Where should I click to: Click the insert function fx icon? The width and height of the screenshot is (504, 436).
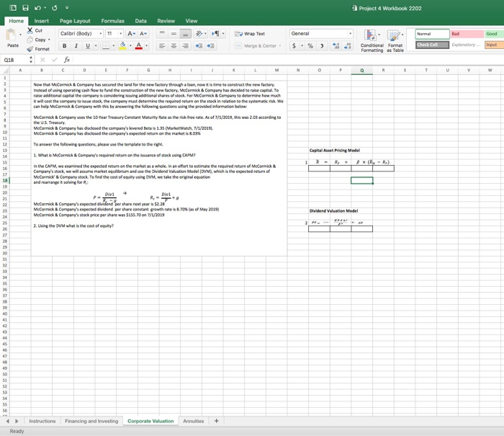click(67, 60)
